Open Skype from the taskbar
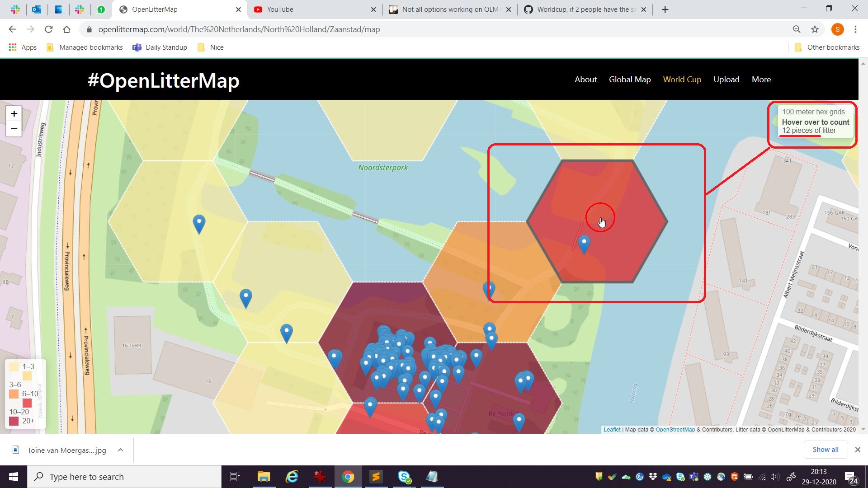 tap(405, 477)
